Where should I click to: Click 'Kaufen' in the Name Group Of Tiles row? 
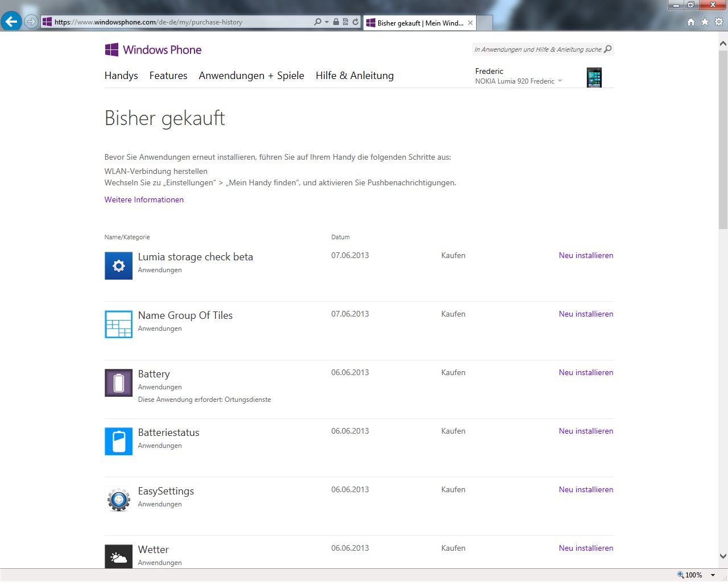[x=453, y=314]
